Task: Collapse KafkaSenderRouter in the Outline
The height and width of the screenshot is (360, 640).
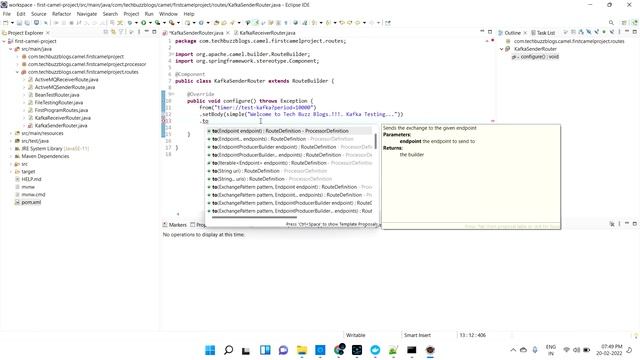Action: click(502, 49)
